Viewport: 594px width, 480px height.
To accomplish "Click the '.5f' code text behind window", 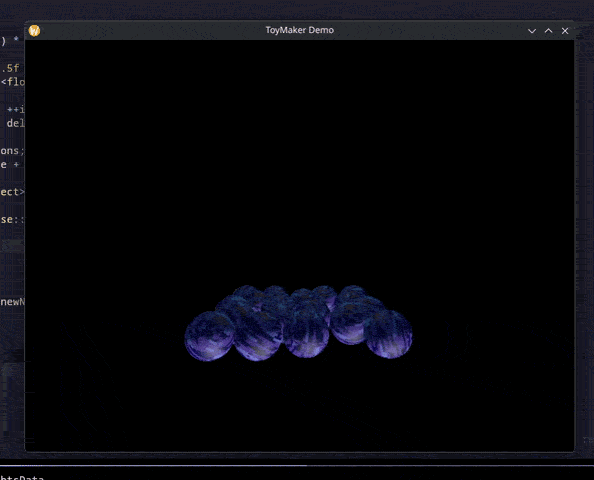I will (10, 69).
